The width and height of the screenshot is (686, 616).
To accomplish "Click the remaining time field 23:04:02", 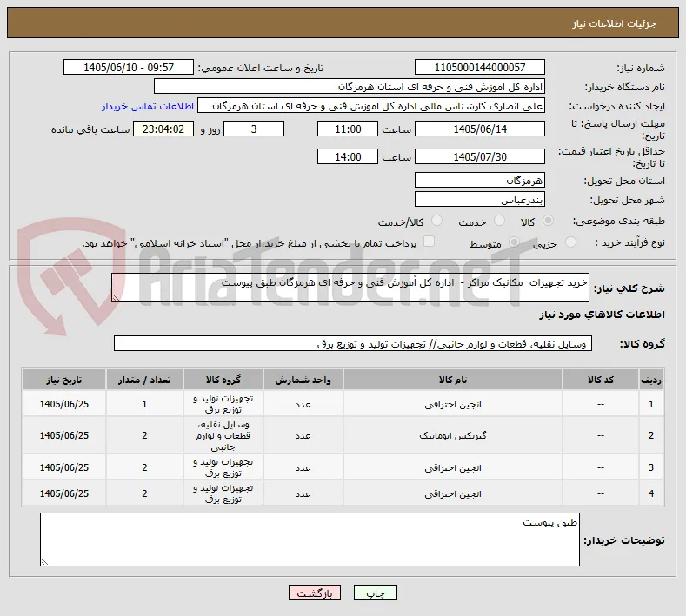I will click(163, 129).
